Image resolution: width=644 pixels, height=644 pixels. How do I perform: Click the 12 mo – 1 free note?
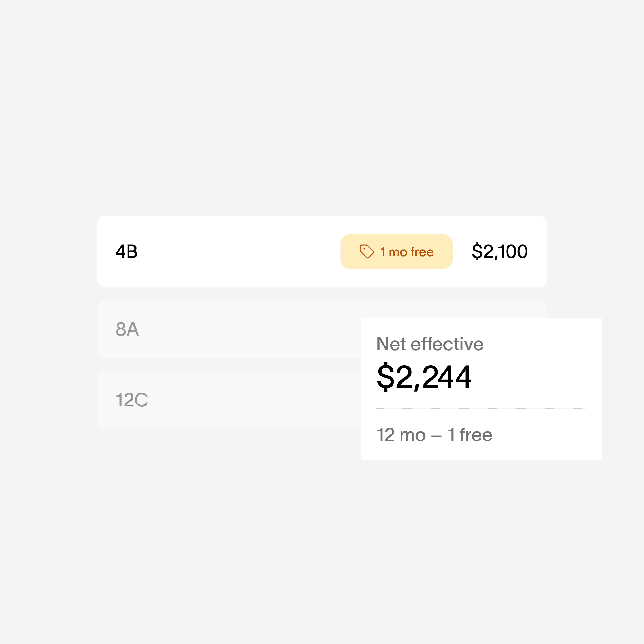coord(434,435)
